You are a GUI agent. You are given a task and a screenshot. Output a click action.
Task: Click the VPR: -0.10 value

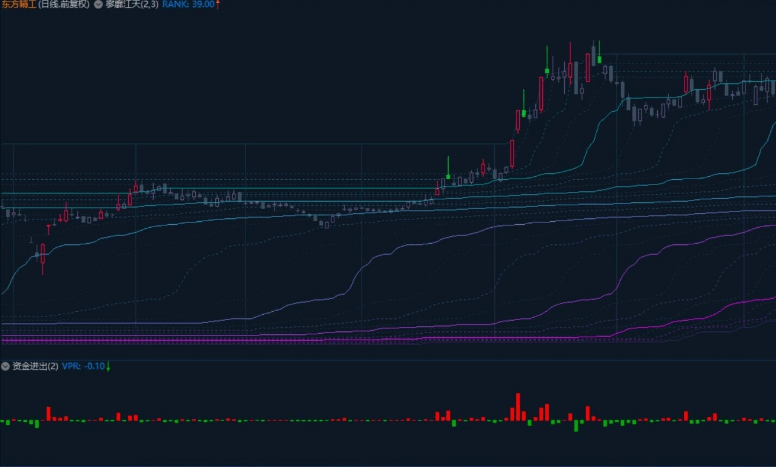83,366
